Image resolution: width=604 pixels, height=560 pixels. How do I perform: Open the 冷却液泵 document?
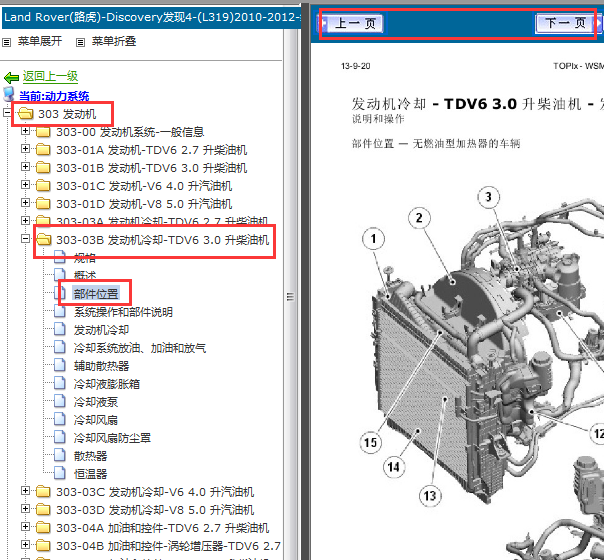[x=96, y=402]
